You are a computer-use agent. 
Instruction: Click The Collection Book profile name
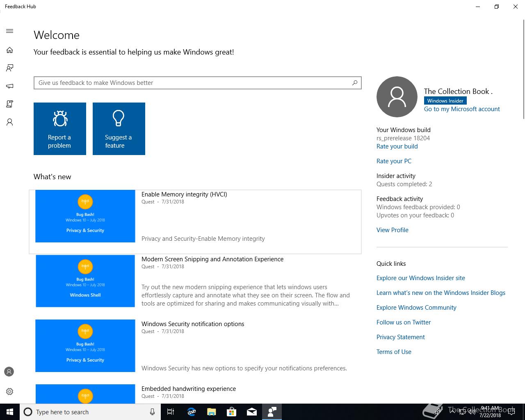coord(458,91)
